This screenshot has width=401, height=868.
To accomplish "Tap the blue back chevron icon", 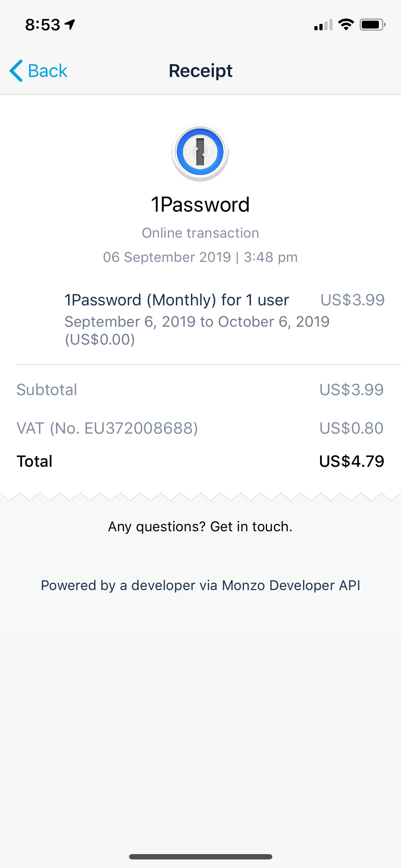I will click(x=16, y=71).
